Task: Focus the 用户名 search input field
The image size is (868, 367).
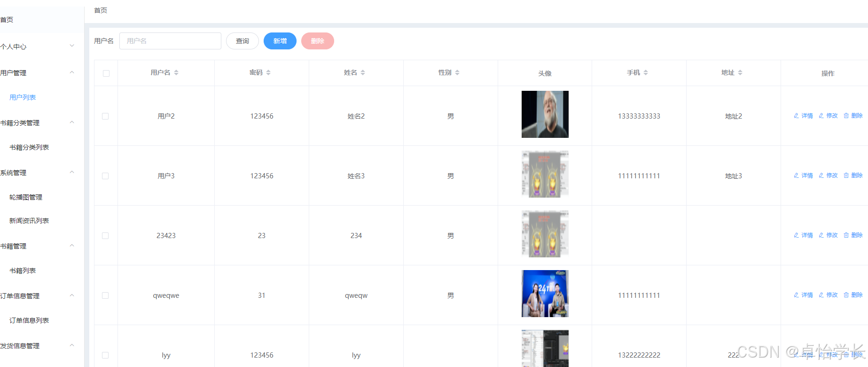Action: click(170, 41)
